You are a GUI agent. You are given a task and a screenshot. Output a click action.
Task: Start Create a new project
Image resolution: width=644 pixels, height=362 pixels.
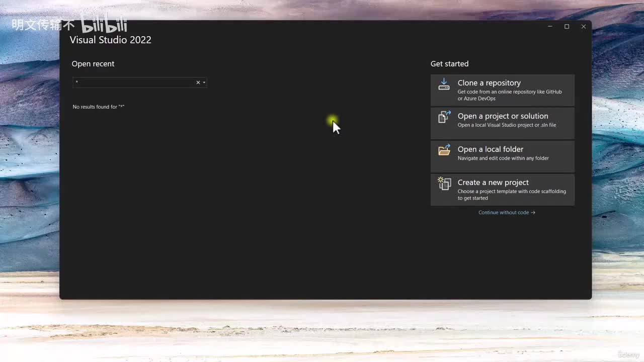coord(503,190)
